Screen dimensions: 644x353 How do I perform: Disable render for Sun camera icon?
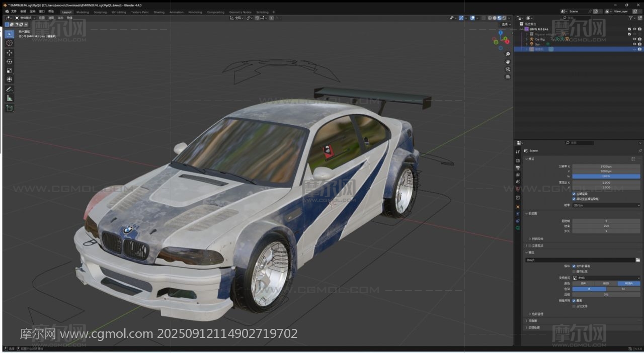(639, 44)
